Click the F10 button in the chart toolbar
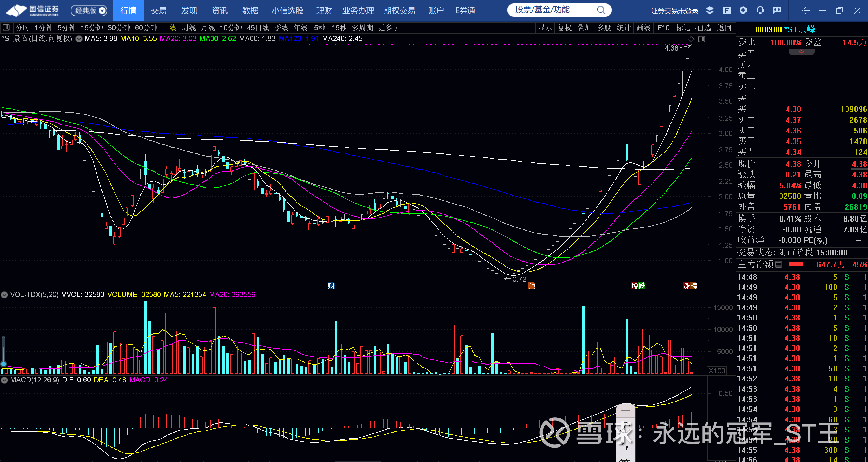This screenshot has height=462, width=868. 663,28
